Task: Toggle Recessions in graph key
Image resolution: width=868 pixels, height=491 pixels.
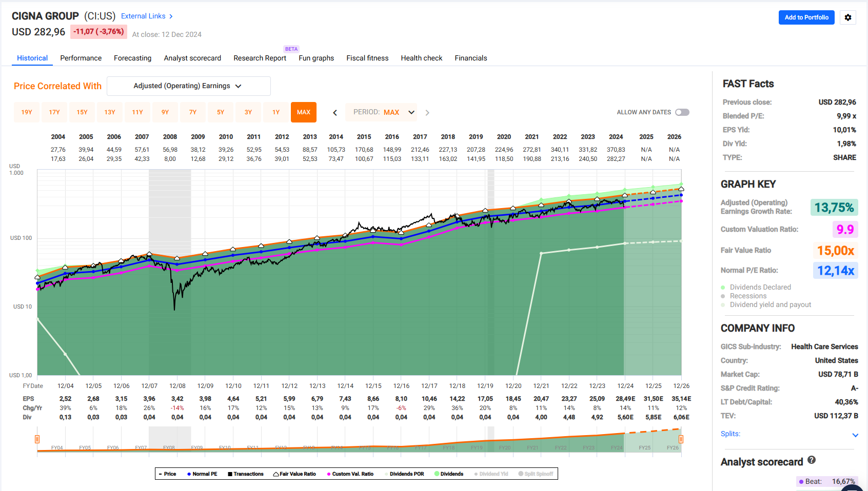Action: click(x=743, y=296)
